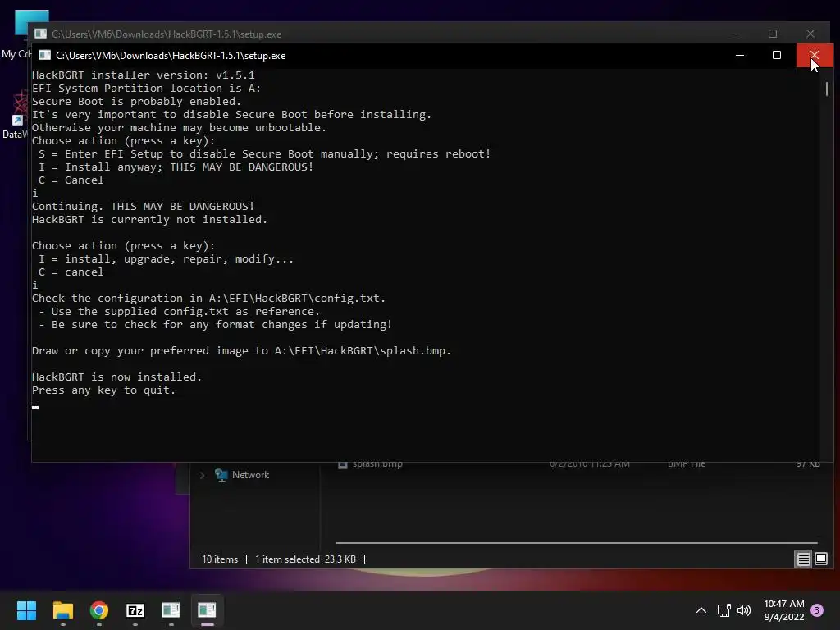The width and height of the screenshot is (840, 630).
Task: Open system menu icon of background console
Action: (x=40, y=34)
